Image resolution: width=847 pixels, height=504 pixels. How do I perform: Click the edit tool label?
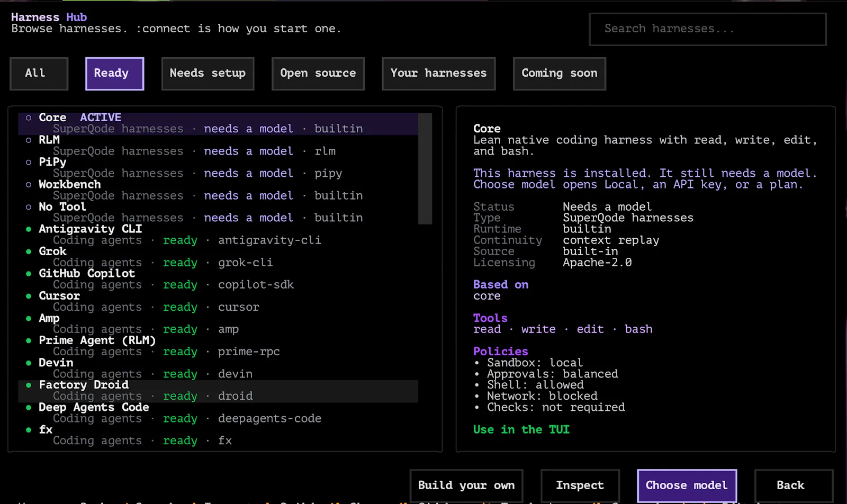590,329
